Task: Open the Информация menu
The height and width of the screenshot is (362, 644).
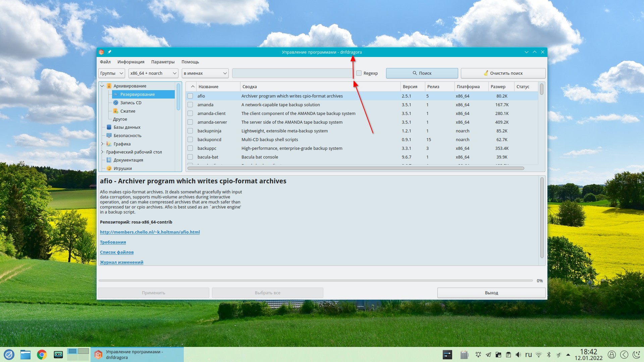Action: click(x=131, y=62)
